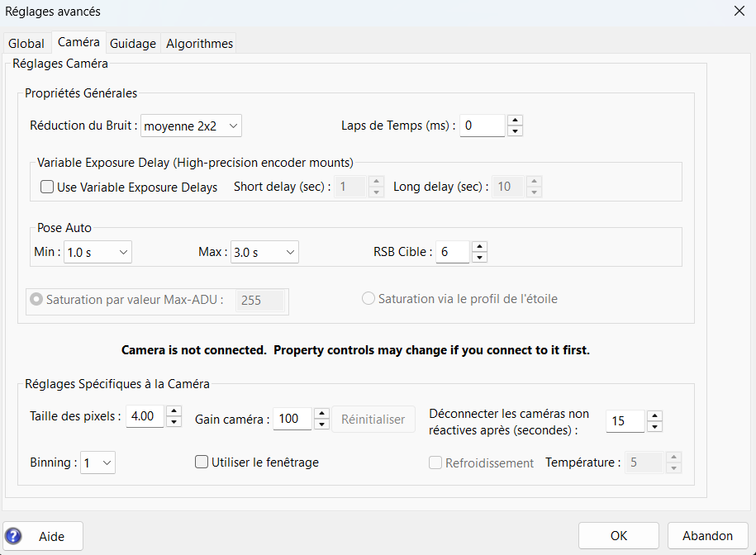Check the Utiliser le fenêtrage option
The width and height of the screenshot is (756, 555).
202,462
